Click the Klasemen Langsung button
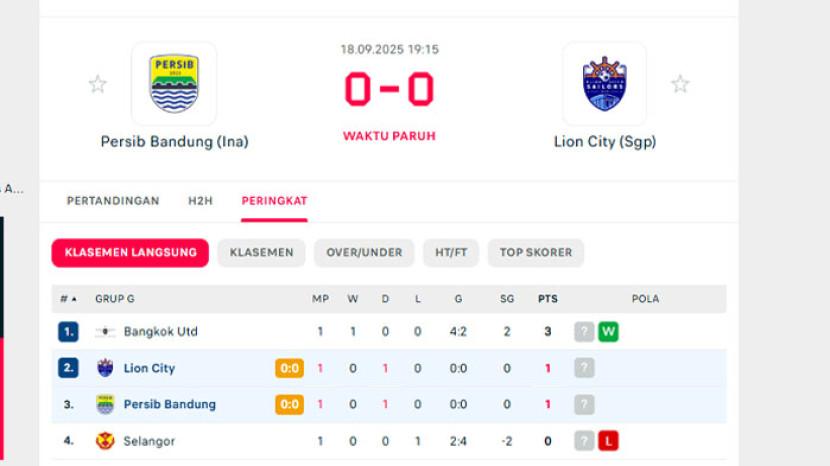The width and height of the screenshot is (830, 466). (130, 253)
